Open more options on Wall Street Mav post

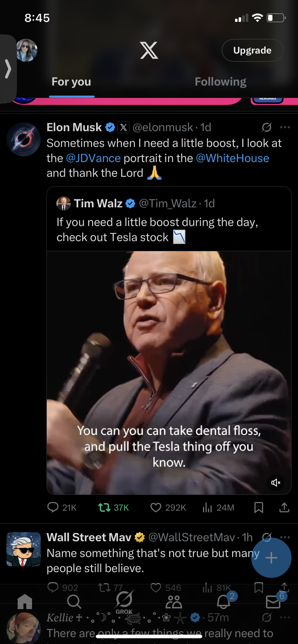point(285,537)
